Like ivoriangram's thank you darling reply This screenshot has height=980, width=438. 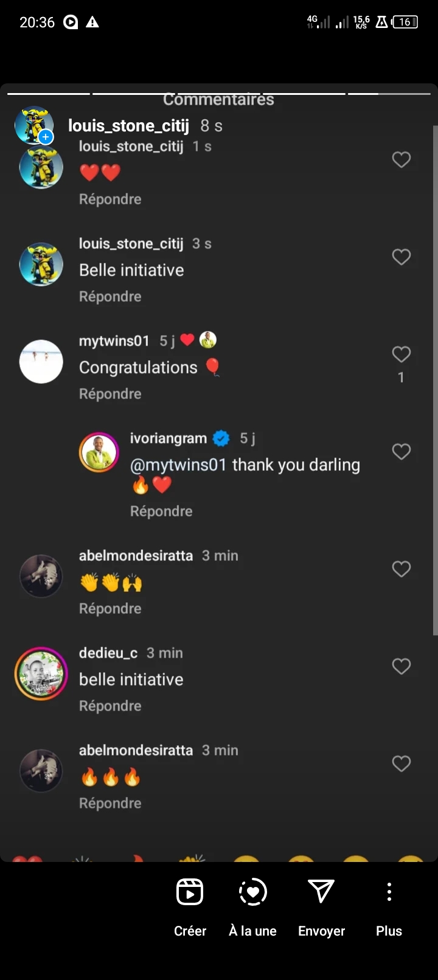coord(401,451)
